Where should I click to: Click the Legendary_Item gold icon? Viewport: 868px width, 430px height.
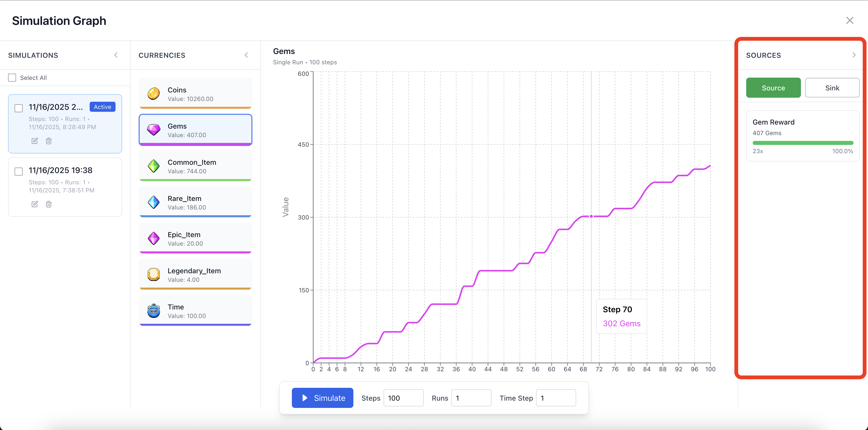[154, 274]
